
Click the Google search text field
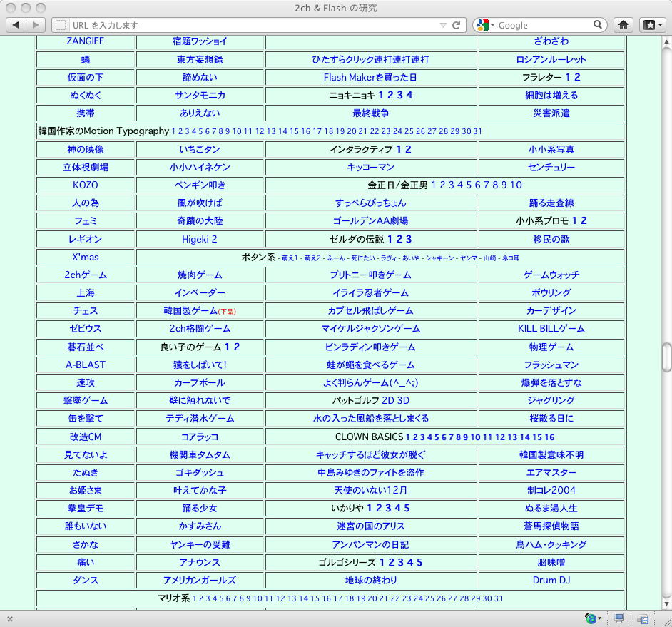click(x=544, y=25)
